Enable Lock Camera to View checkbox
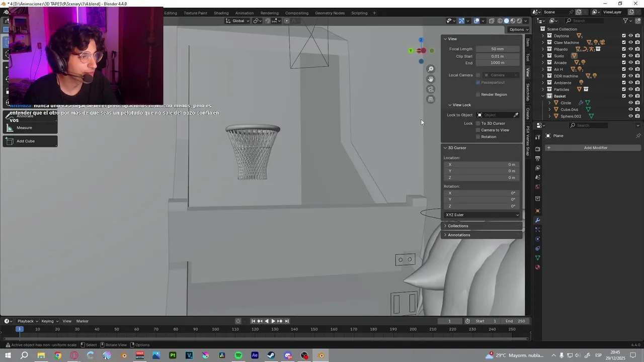 [x=478, y=130]
